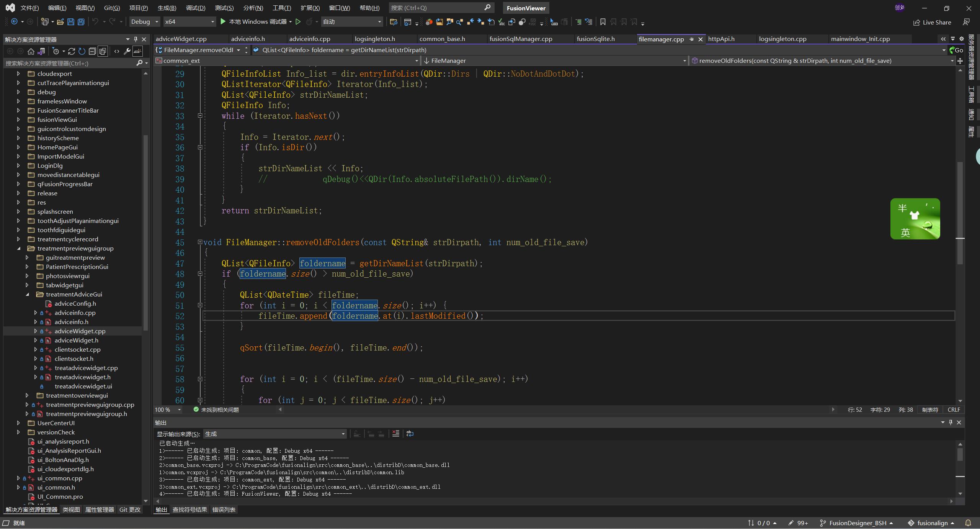Click the Save All toolbar icon
The image size is (980, 529).
(81, 22)
